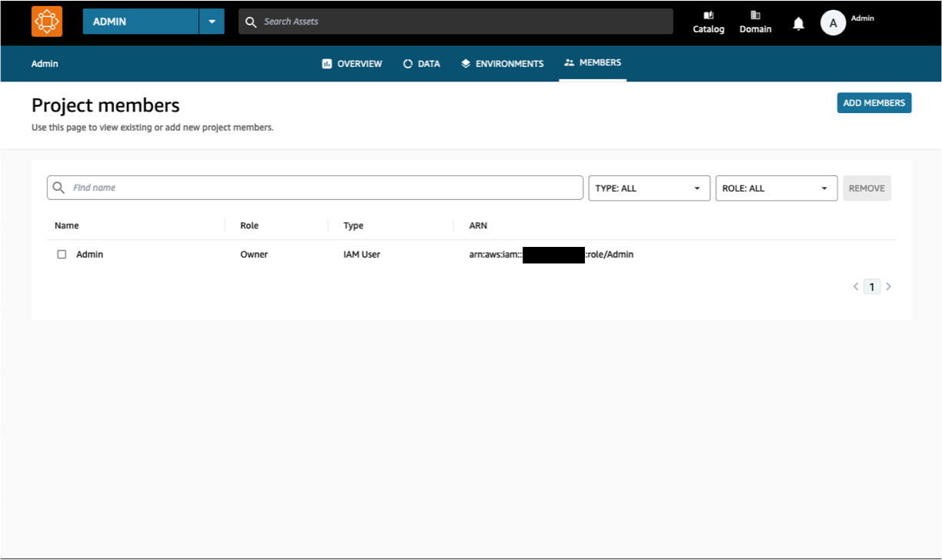Open notifications bell
Viewport: 942px width, 560px height.
click(799, 24)
